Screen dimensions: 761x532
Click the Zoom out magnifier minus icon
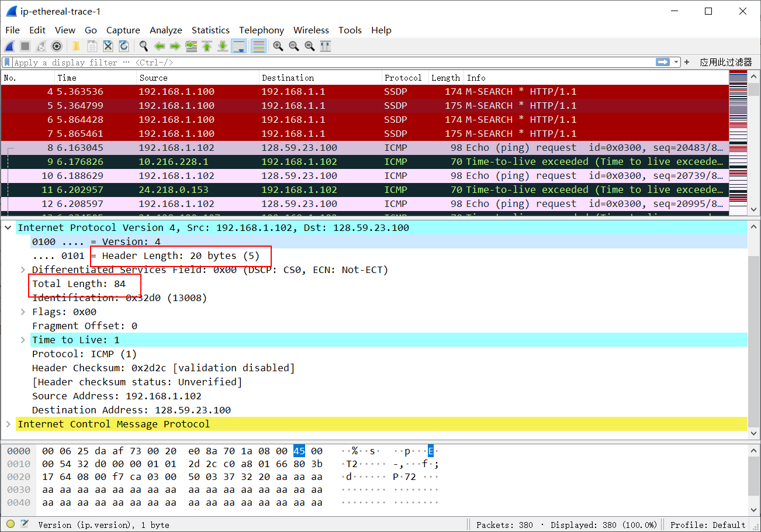coord(294,46)
